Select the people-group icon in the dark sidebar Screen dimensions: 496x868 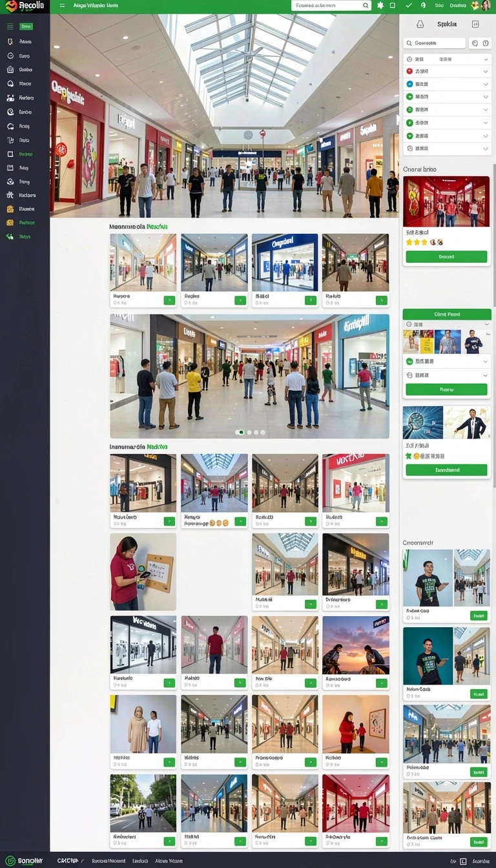click(x=10, y=98)
